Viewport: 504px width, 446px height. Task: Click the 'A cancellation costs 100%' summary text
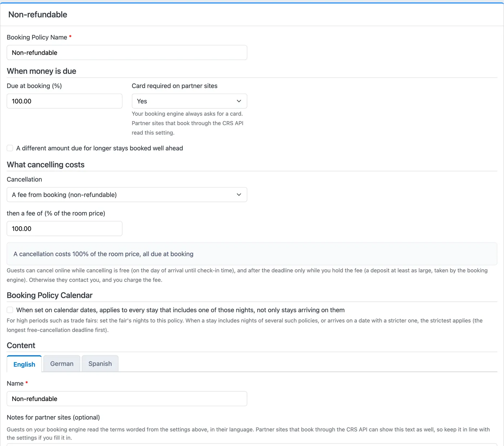click(x=103, y=254)
